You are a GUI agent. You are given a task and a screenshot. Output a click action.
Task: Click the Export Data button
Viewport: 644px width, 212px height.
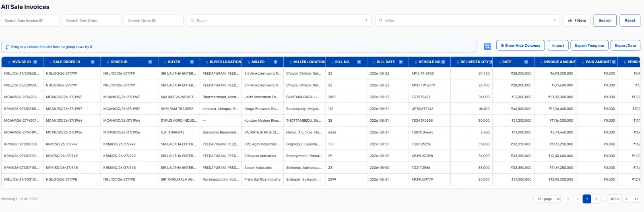click(x=625, y=46)
